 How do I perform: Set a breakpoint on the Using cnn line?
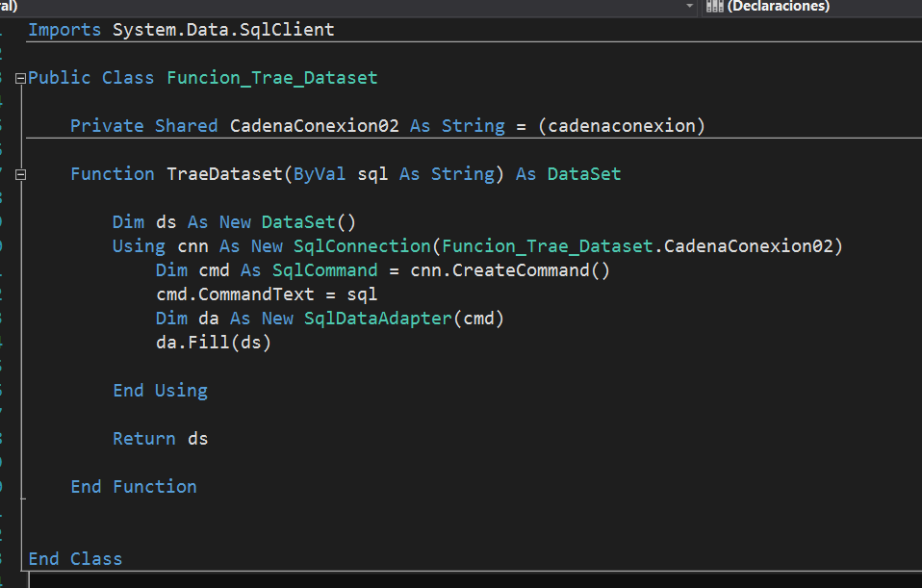coord(7,245)
